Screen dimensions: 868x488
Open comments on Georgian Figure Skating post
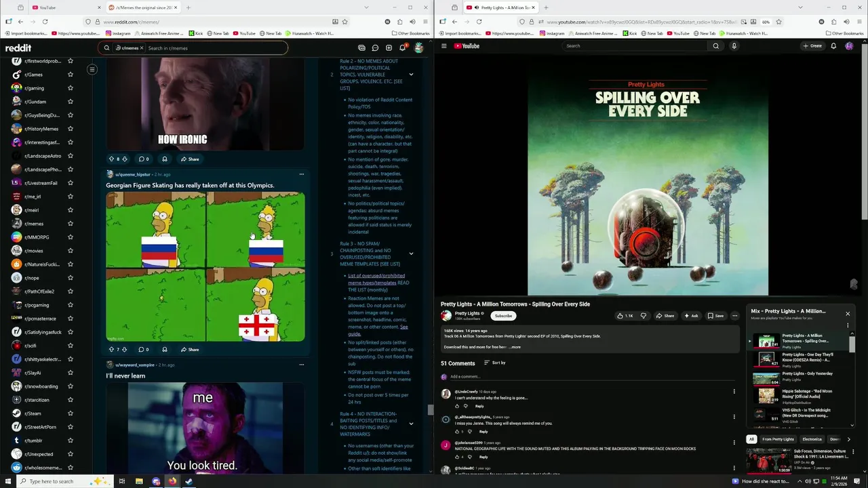144,349
